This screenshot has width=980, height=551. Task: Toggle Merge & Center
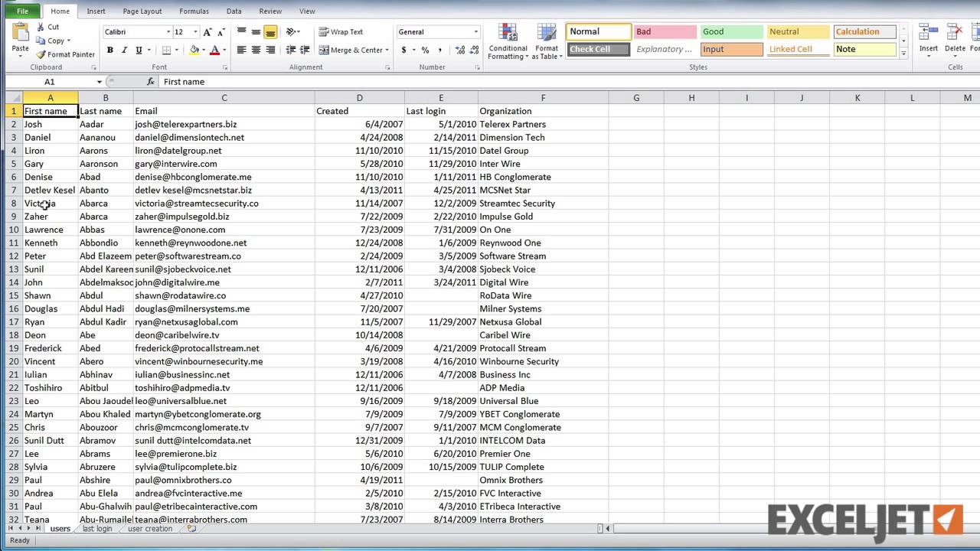coord(351,50)
